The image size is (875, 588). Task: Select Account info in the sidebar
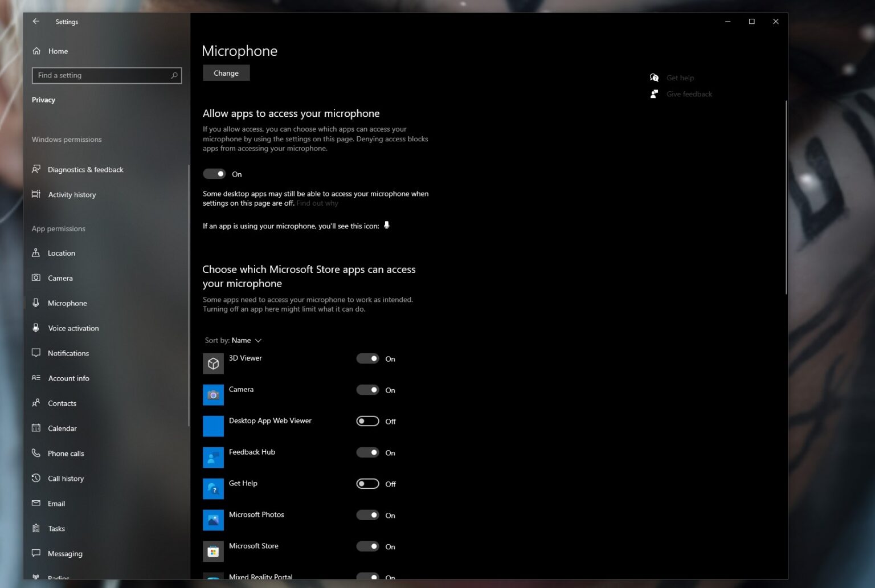tap(68, 378)
